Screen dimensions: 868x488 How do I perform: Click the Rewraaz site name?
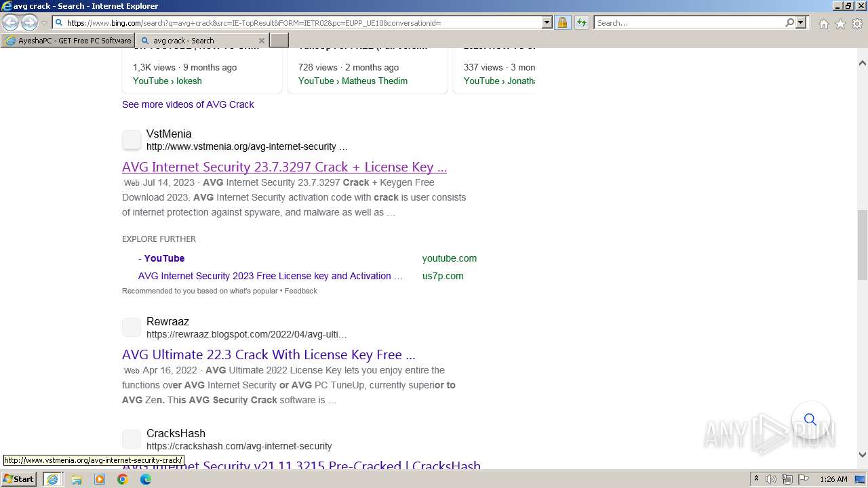[167, 321]
